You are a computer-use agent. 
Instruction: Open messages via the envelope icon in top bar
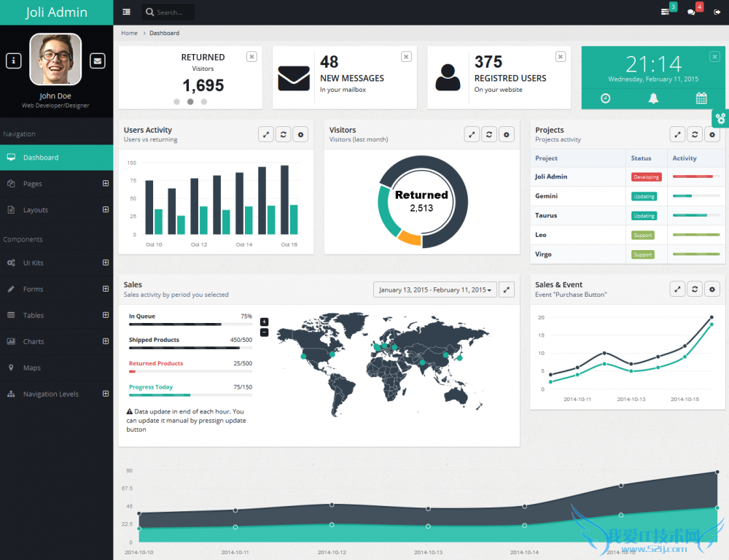click(664, 12)
